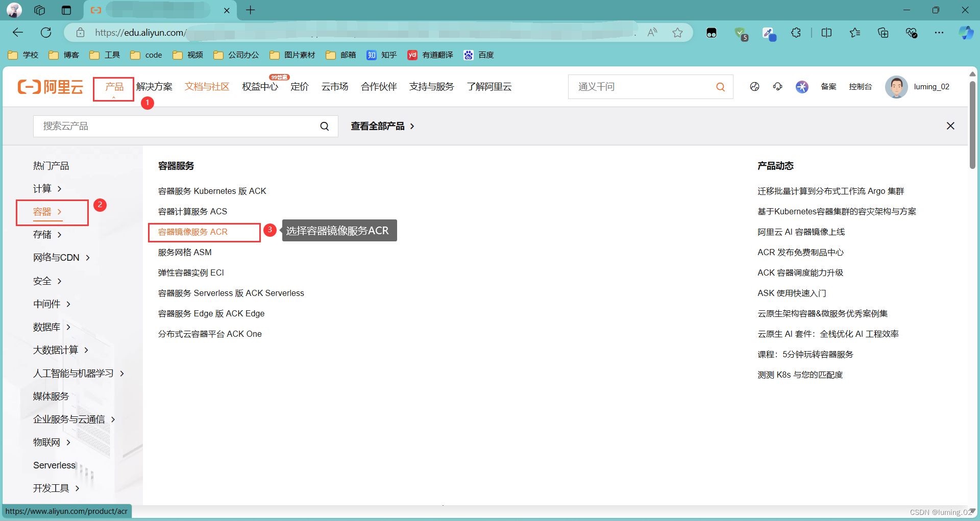Close the current browser tab
The height and width of the screenshot is (521, 980).
(x=227, y=10)
